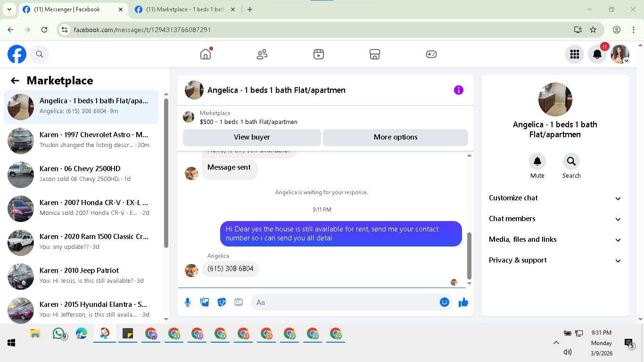The width and height of the screenshot is (644, 362).
Task: Open the taskbar clock showing 9:31 PM
Action: coord(602,343)
